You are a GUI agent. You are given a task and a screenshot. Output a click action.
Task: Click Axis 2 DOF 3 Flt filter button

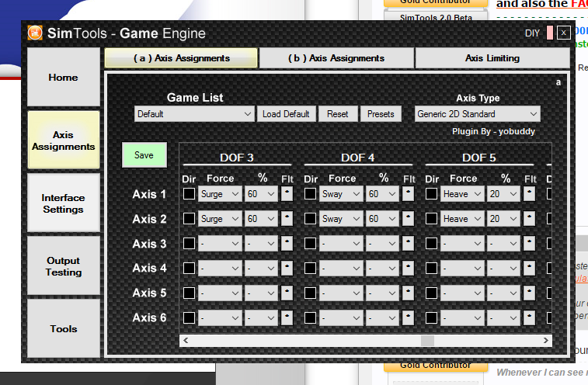287,219
